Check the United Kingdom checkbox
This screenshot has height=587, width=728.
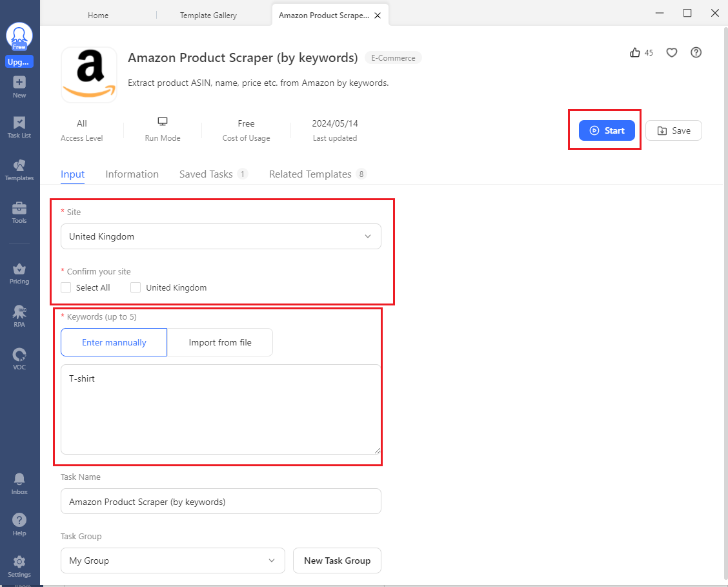136,287
